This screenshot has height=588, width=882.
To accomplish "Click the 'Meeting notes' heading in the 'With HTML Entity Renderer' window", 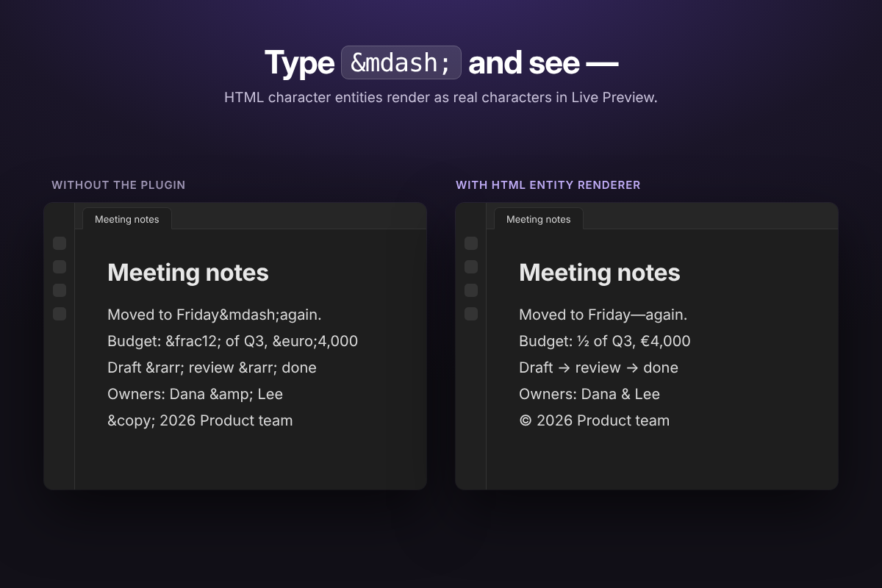I will (x=600, y=273).
